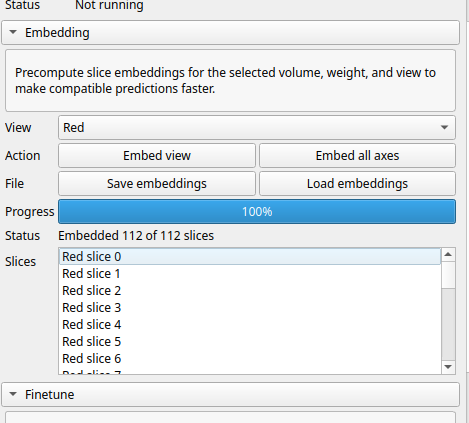Image resolution: width=469 pixels, height=423 pixels.
Task: Select Red slice 4 in list
Action: point(250,325)
